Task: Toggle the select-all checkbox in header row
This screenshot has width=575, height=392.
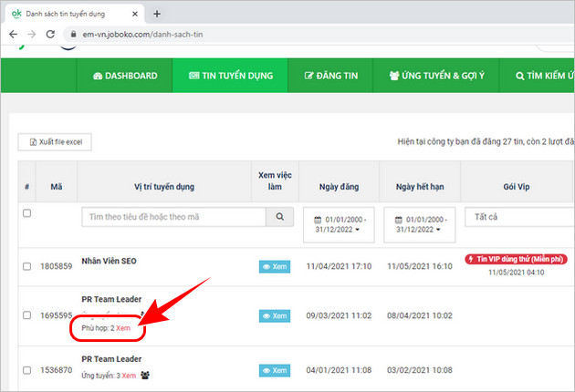Action: (x=26, y=212)
